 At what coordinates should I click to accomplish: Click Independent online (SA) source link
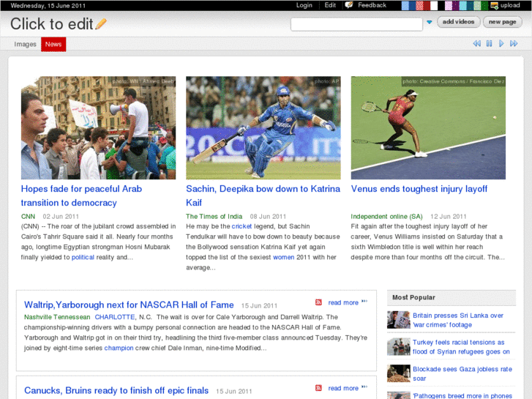tap(386, 216)
